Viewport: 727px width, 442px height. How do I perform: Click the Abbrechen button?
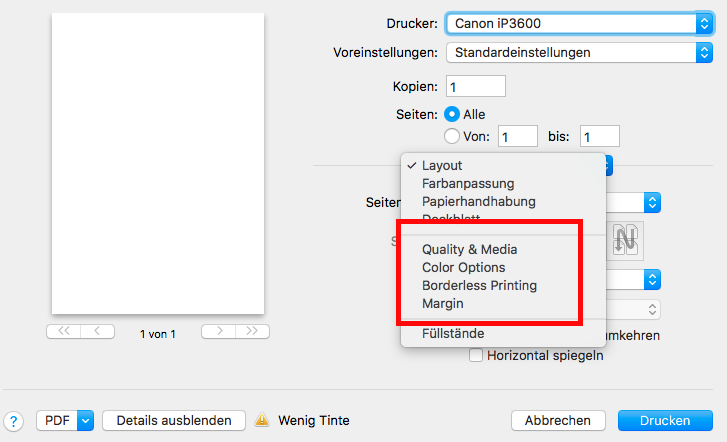tap(558, 420)
